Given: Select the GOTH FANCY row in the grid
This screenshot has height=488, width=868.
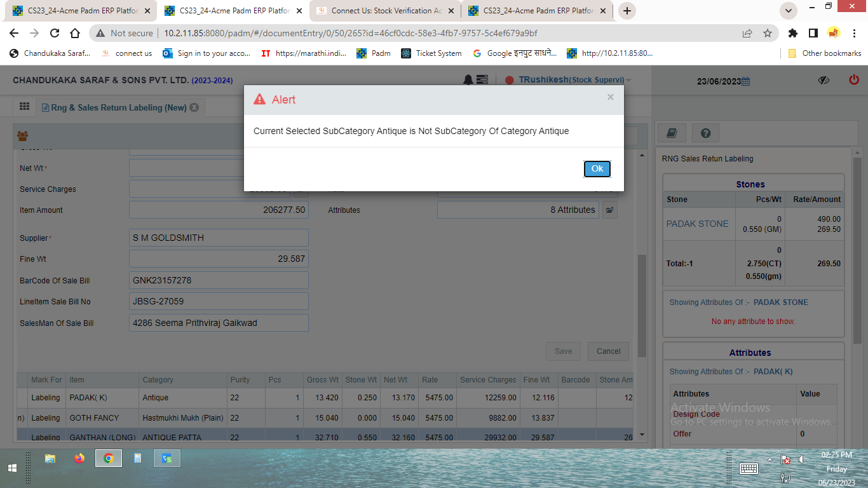Looking at the screenshot, I should click(x=325, y=418).
